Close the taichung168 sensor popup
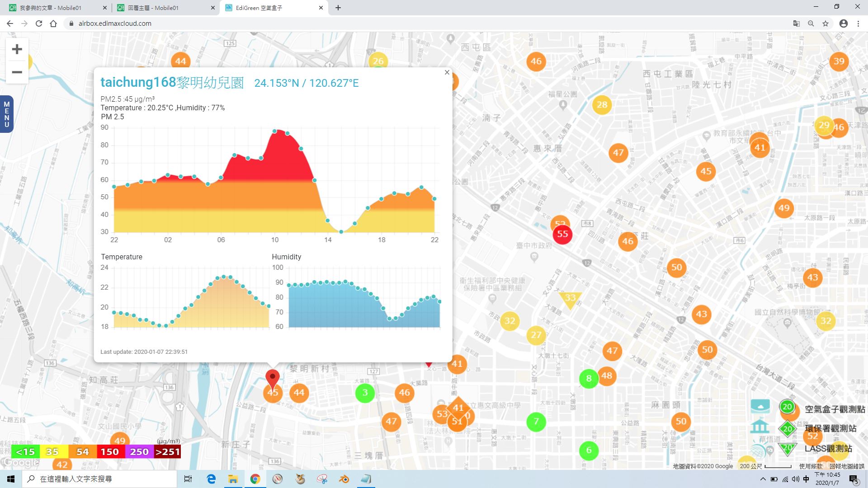The image size is (868, 488). click(447, 72)
